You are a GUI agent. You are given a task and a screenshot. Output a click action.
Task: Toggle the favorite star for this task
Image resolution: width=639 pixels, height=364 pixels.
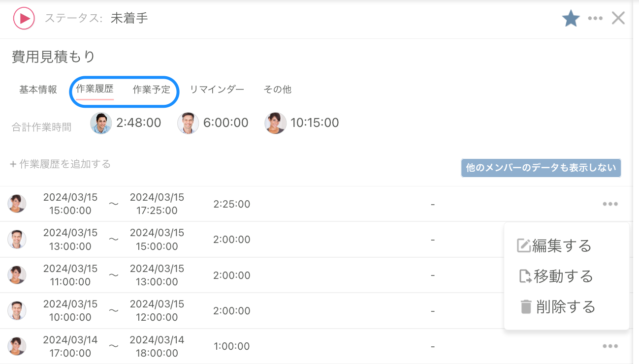pos(571,18)
